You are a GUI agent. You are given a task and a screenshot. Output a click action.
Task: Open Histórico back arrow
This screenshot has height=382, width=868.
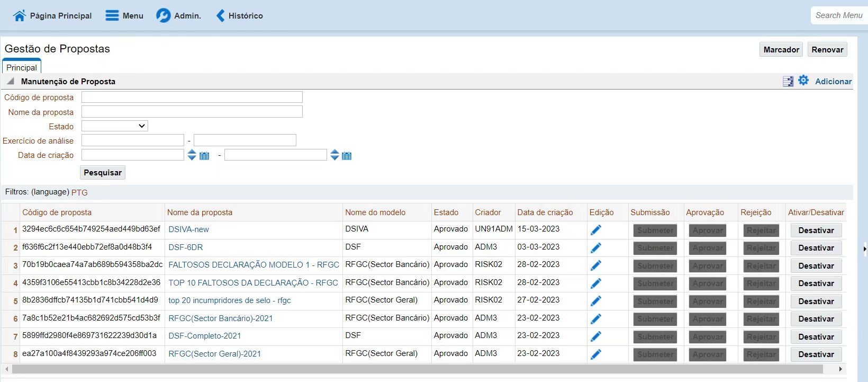(x=221, y=15)
